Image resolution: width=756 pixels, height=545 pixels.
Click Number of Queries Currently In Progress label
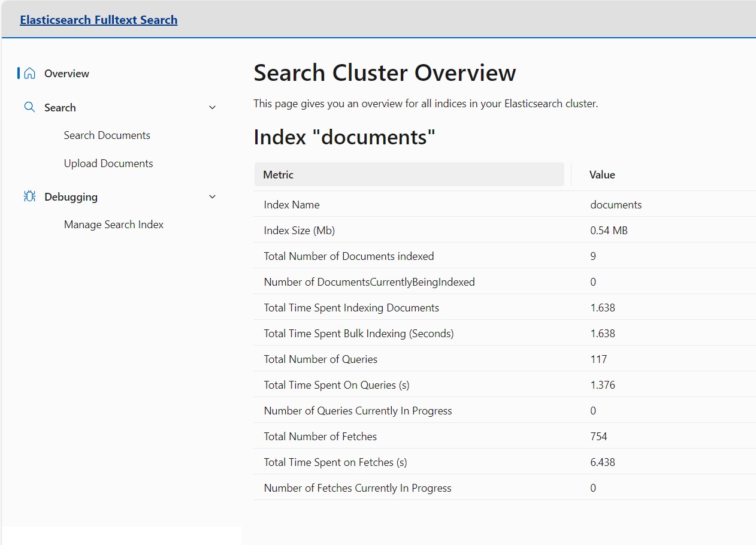(x=358, y=411)
